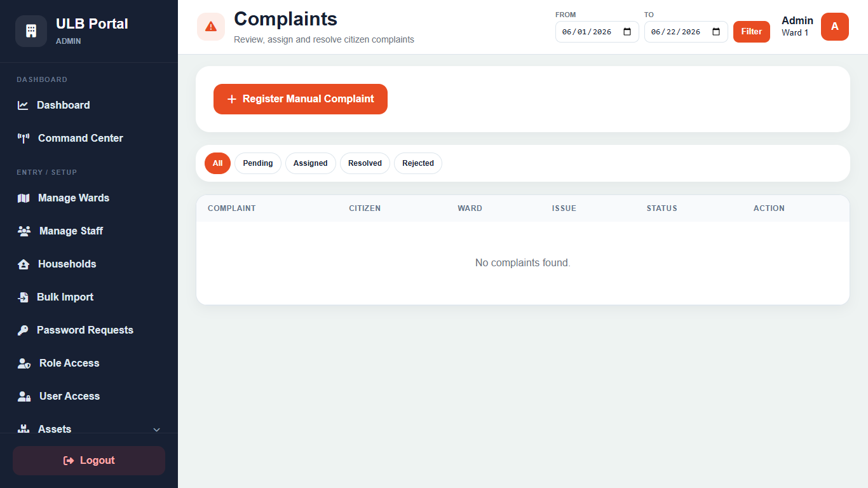Navigate to Manage Staff
This screenshot has height=488, width=868.
click(89, 231)
